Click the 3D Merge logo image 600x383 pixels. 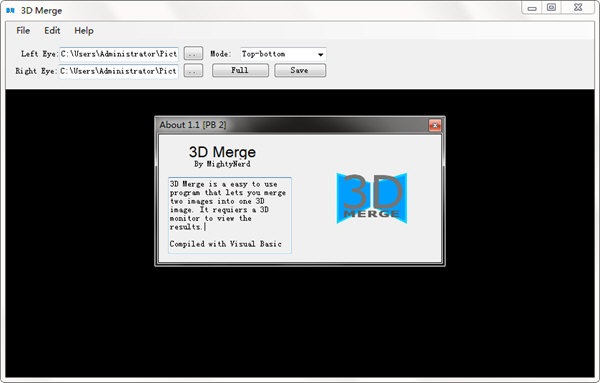(372, 198)
